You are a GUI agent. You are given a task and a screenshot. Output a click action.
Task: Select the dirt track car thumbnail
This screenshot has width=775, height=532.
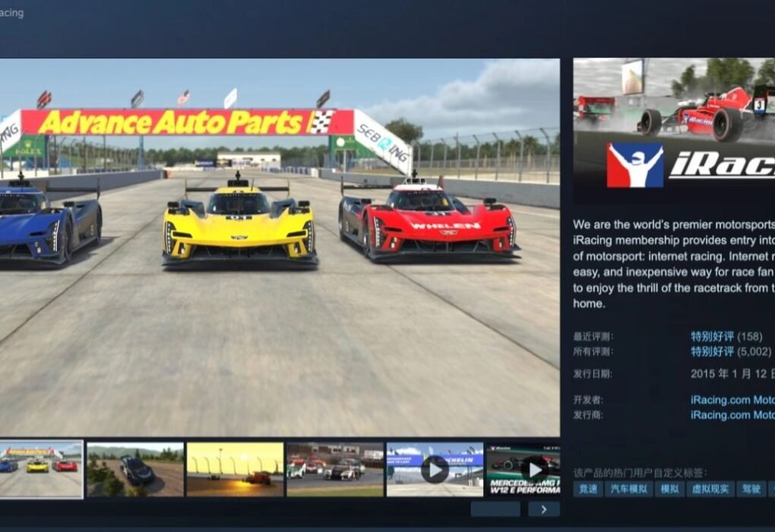click(x=135, y=470)
